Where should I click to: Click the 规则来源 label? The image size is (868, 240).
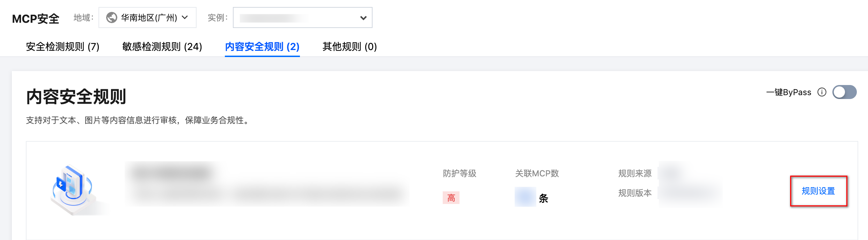pos(635,174)
